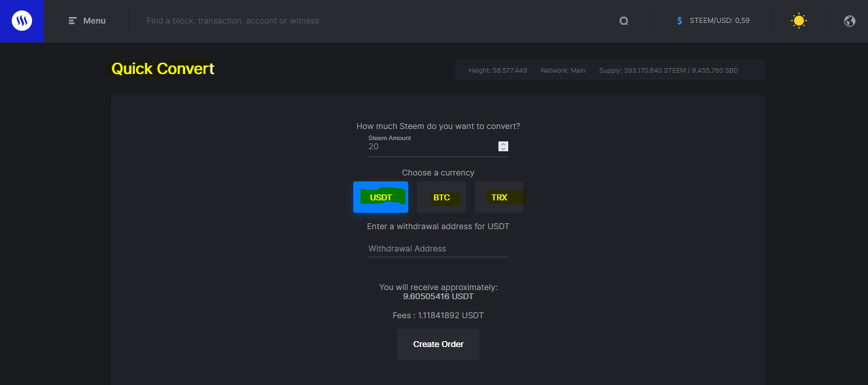
Task: Click the Menu label in header
Action: click(x=94, y=21)
